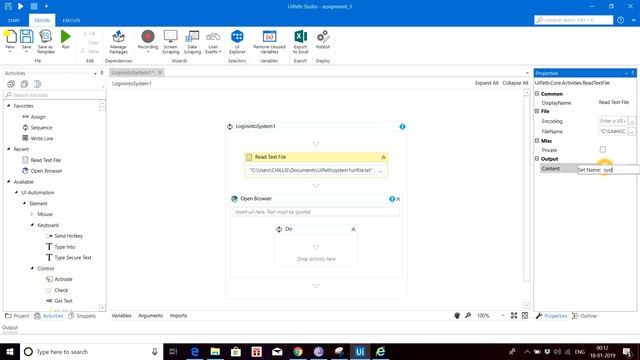This screenshot has width=640, height=360.
Task: Select Write Line in Favorites
Action: click(38, 138)
